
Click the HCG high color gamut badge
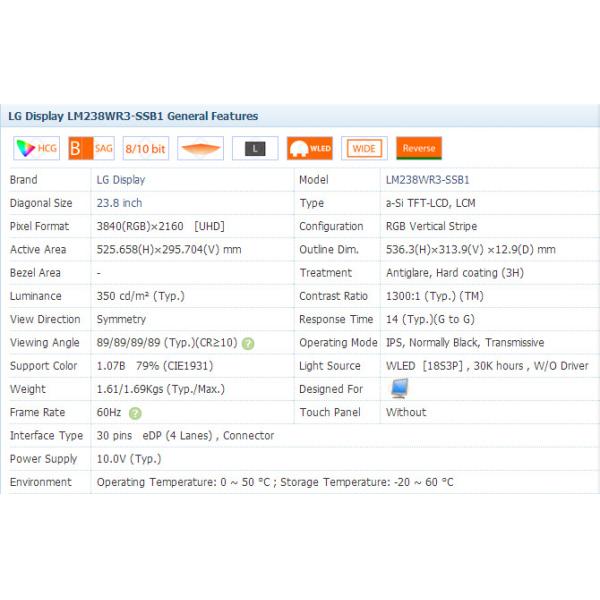tap(37, 149)
